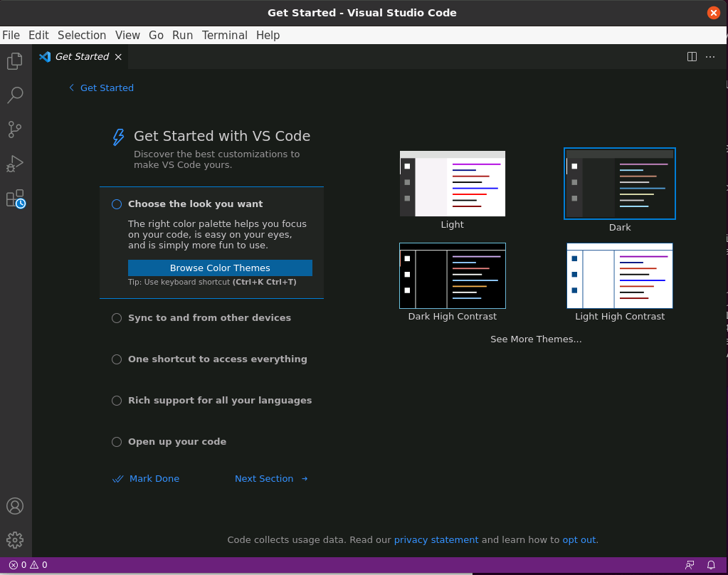The image size is (728, 575).
Task: Expand 'Sync to and from other devices' step
Action: 209,318
